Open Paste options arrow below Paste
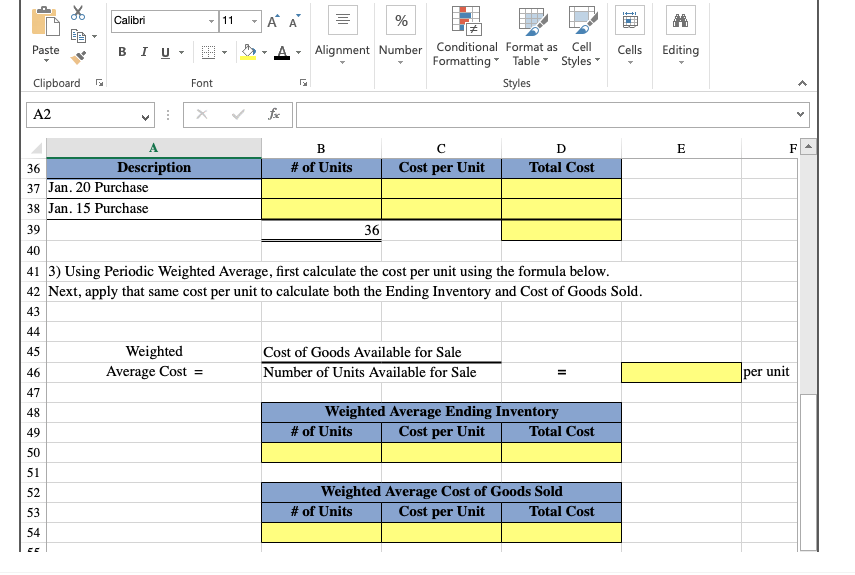 pos(46,60)
